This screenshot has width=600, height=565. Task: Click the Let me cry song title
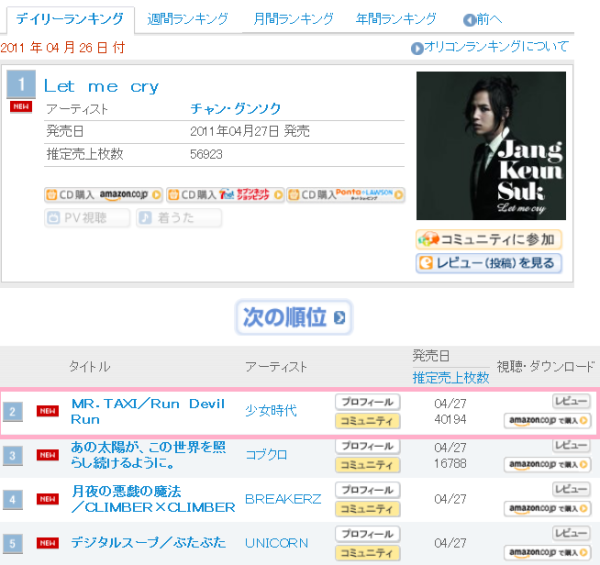[101, 86]
